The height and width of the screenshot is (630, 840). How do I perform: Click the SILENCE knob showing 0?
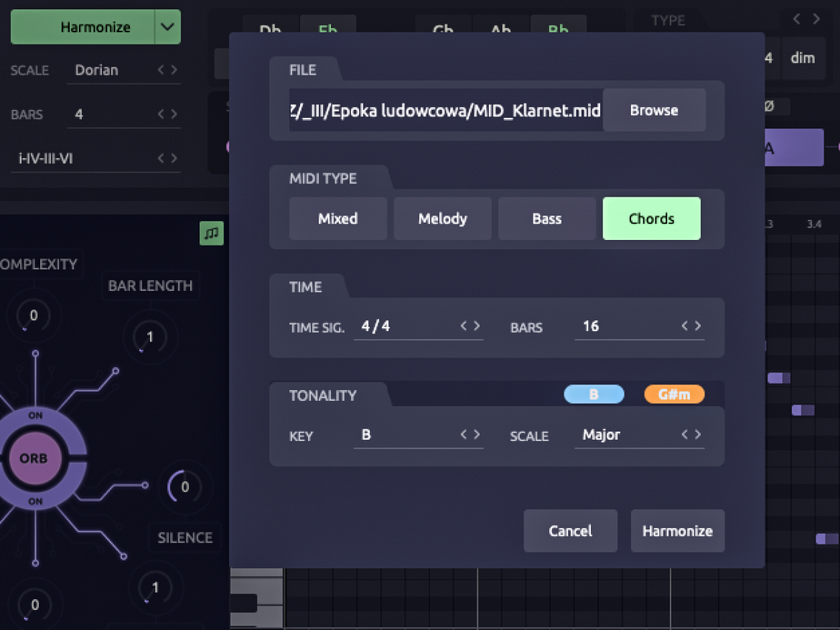pos(185,487)
